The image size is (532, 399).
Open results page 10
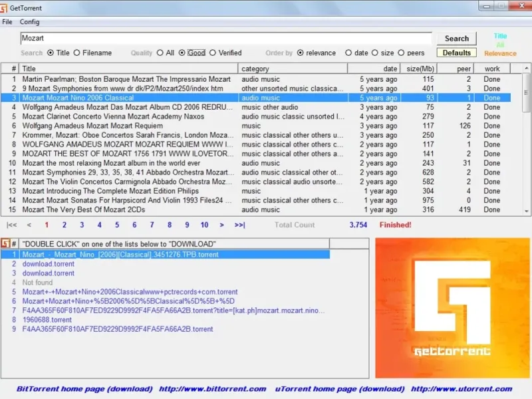pyautogui.click(x=204, y=225)
